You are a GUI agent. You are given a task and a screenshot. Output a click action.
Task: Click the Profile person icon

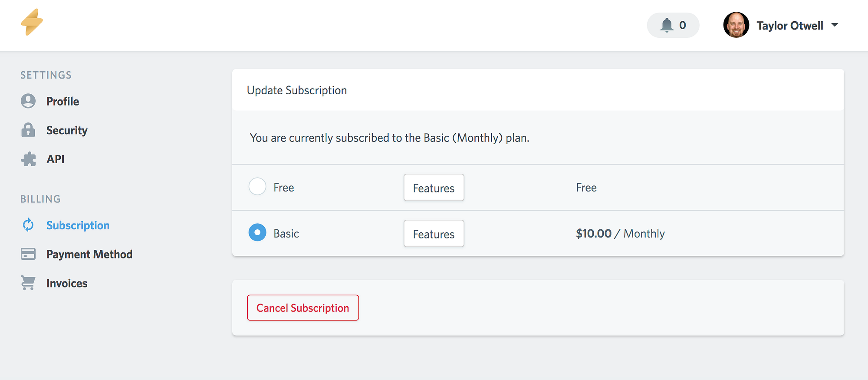point(28,101)
